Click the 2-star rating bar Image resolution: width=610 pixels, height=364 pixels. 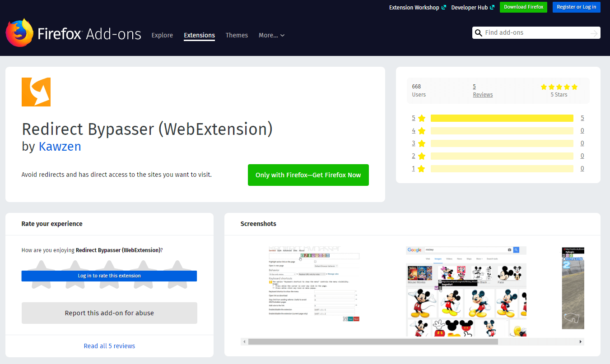[x=502, y=156]
